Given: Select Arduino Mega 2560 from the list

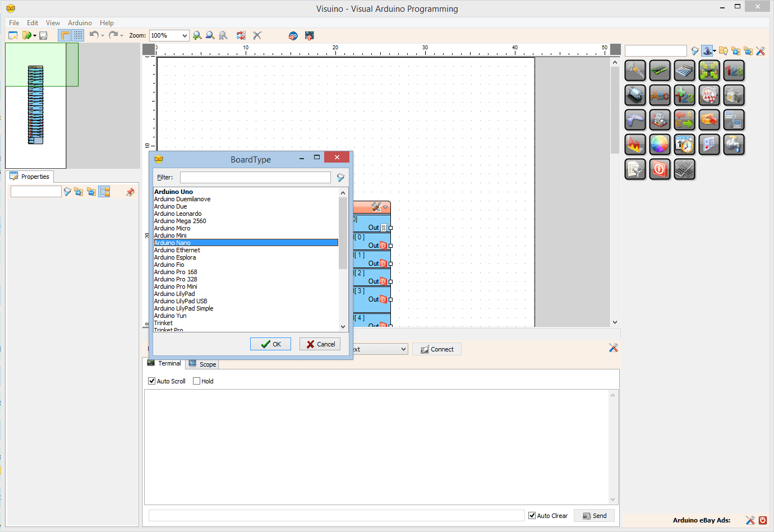Looking at the screenshot, I should click(x=180, y=221).
